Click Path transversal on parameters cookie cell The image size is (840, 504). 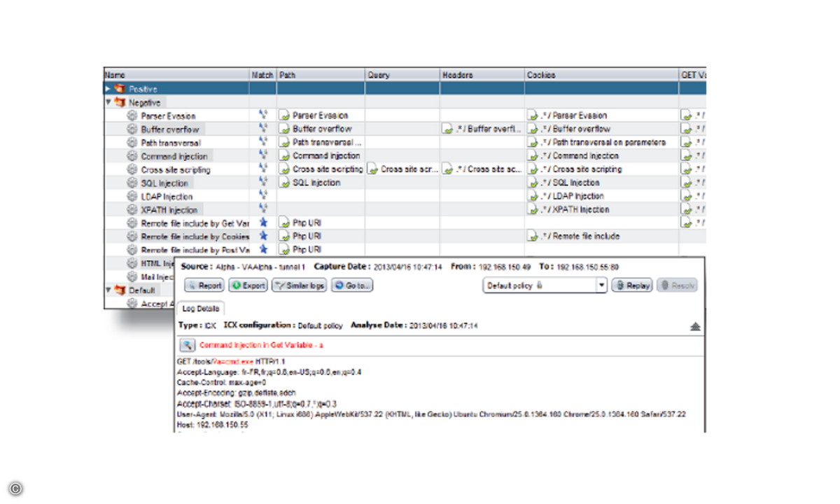tap(603, 142)
